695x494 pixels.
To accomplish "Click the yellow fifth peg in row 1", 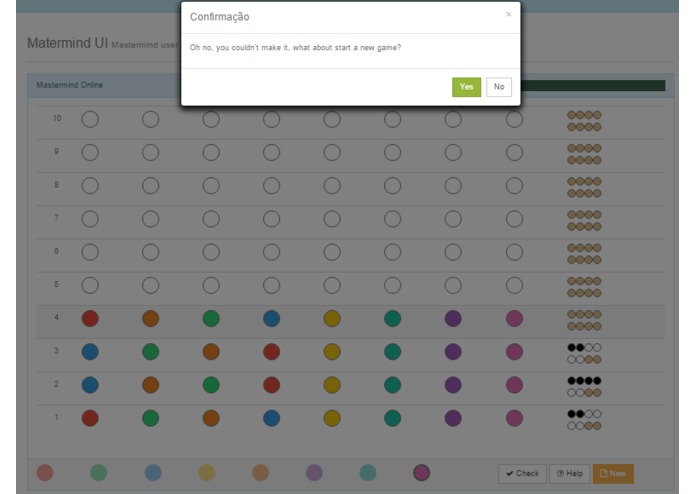I will (x=332, y=418).
